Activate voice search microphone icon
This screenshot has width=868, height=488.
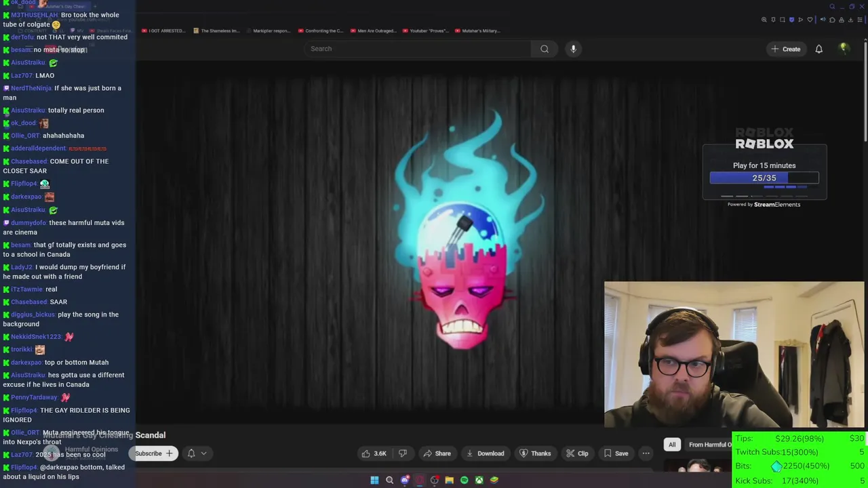pyautogui.click(x=573, y=49)
